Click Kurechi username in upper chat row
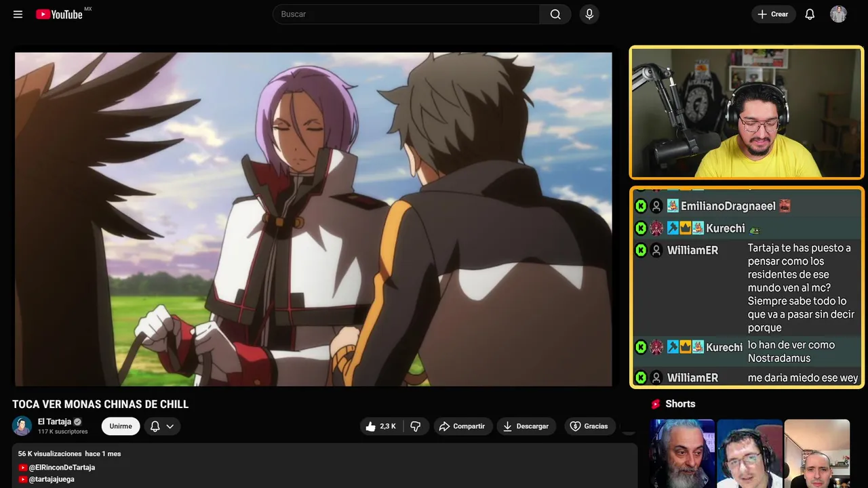Image resolution: width=868 pixels, height=488 pixels. [x=725, y=228]
